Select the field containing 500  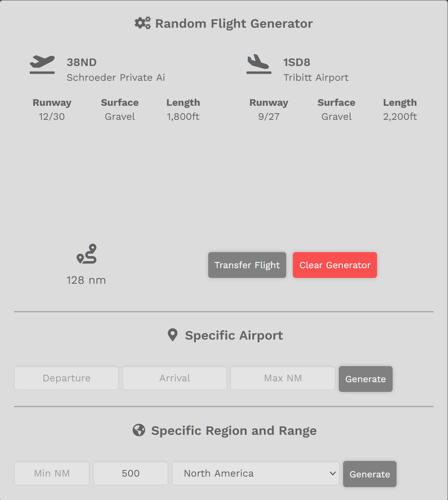click(131, 473)
